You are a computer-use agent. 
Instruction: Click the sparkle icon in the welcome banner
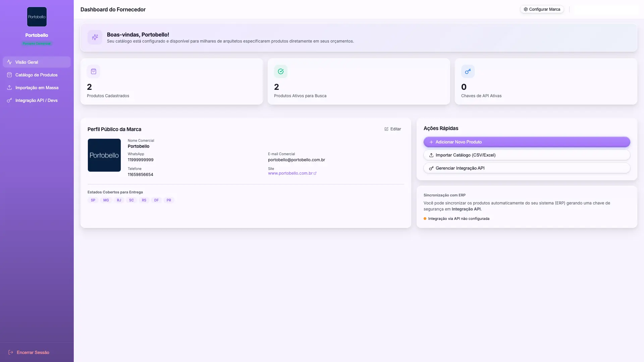click(x=95, y=37)
